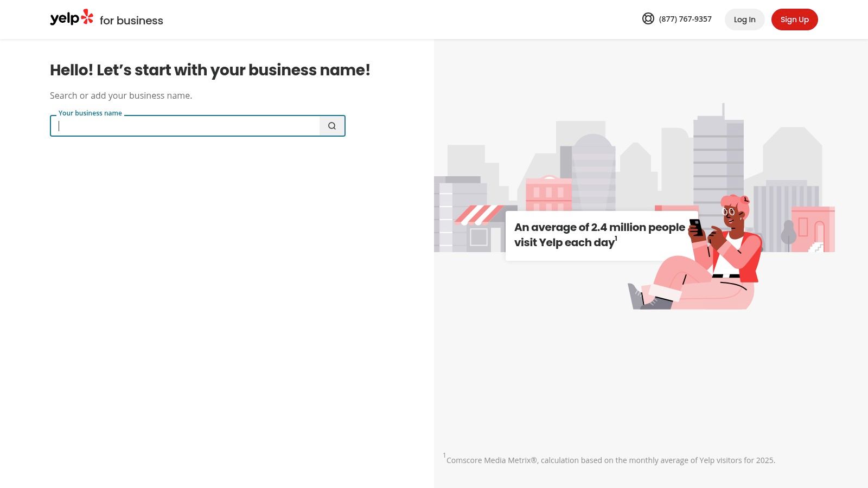The image size is (868, 488).
Task: Click the person with phone illustration
Action: coord(696,253)
